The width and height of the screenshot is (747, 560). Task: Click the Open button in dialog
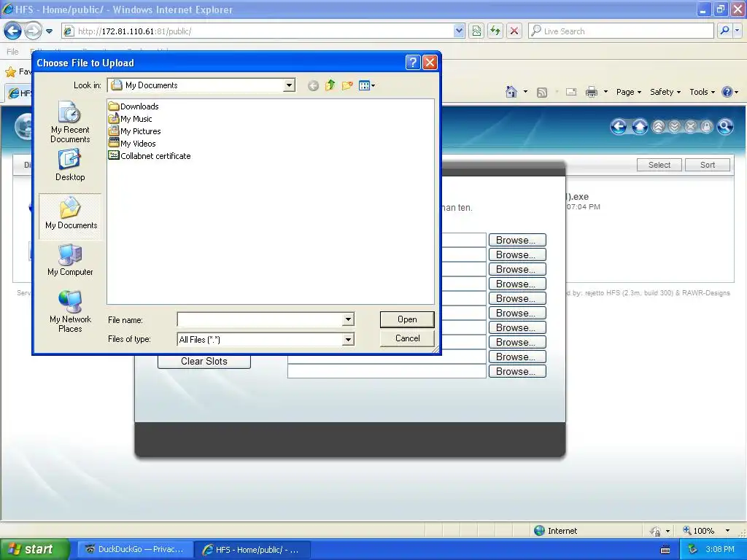tap(407, 319)
